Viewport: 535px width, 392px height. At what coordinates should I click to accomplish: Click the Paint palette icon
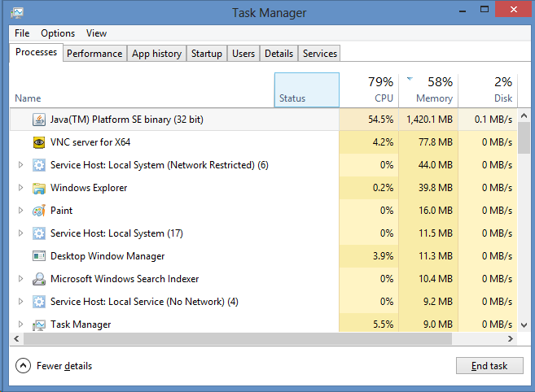click(x=39, y=211)
